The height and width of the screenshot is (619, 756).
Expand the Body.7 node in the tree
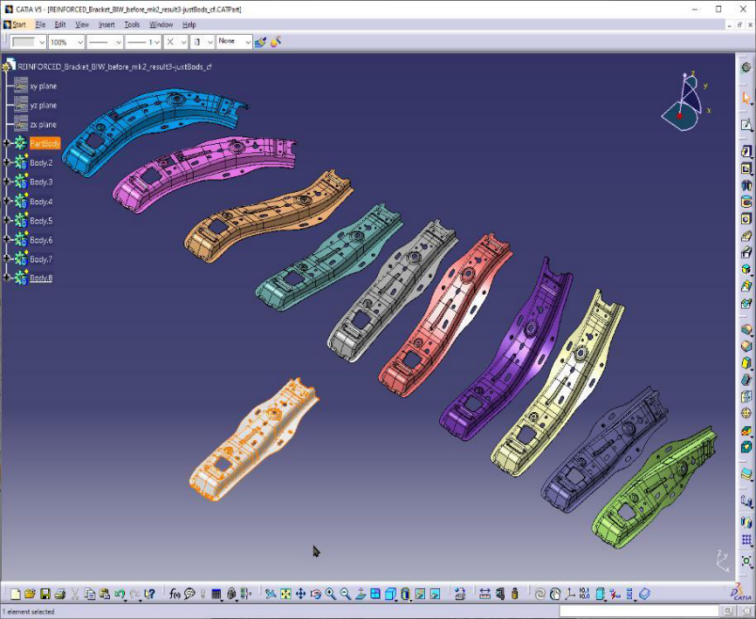point(6,259)
